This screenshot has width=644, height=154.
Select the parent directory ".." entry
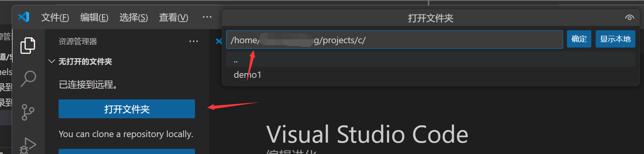[x=431, y=60]
